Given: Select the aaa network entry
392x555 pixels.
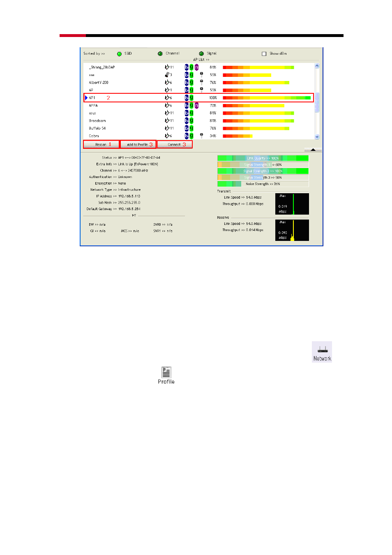Looking at the screenshot, I should tap(199, 75).
